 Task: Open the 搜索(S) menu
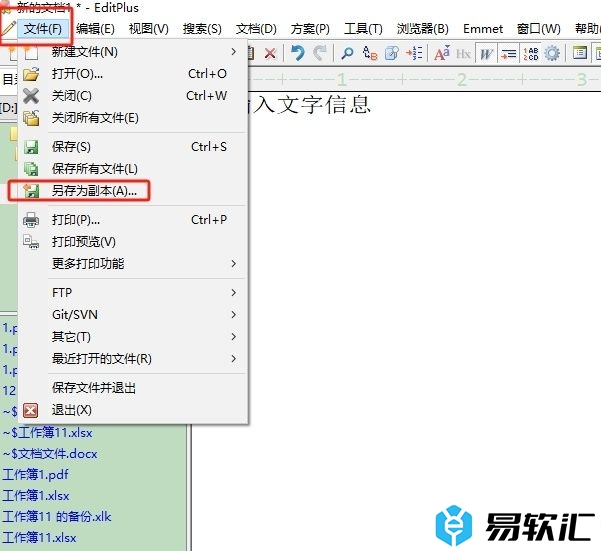pyautogui.click(x=202, y=29)
